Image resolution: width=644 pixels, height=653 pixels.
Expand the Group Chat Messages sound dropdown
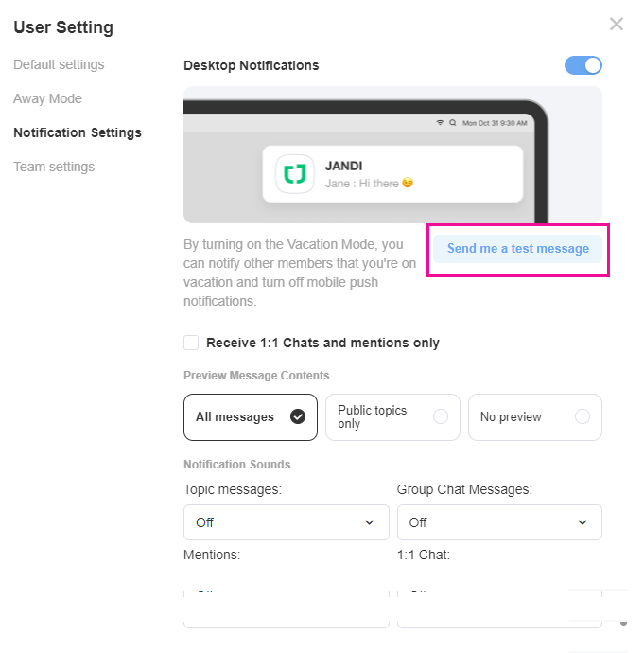point(499,522)
